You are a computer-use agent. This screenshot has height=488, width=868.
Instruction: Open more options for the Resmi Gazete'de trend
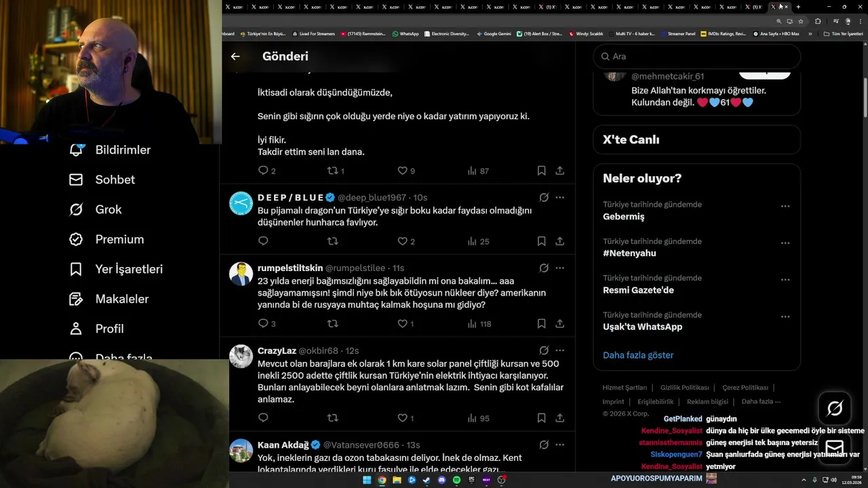(x=785, y=279)
